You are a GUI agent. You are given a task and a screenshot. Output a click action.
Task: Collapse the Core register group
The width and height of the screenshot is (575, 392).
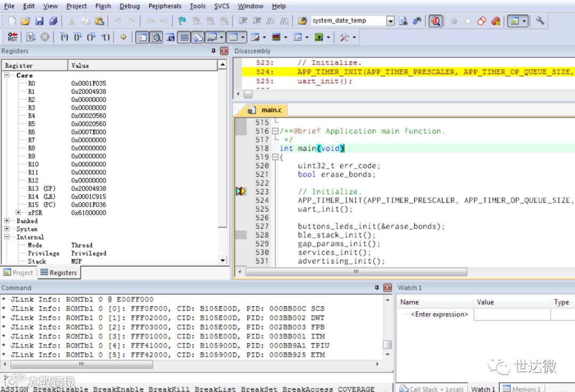click(7, 76)
